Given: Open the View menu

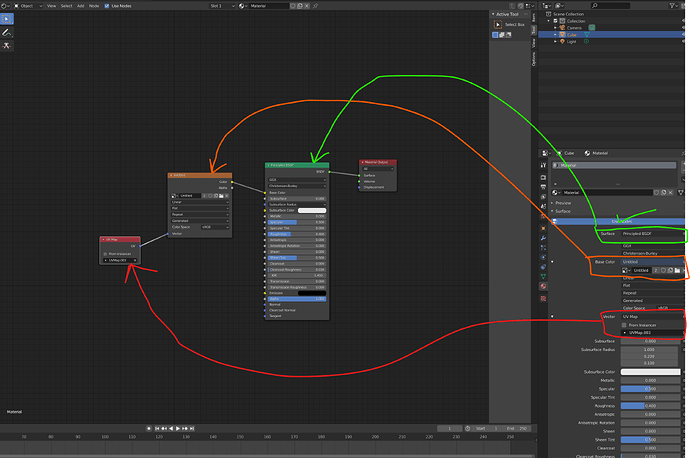Looking at the screenshot, I should pos(51,6).
